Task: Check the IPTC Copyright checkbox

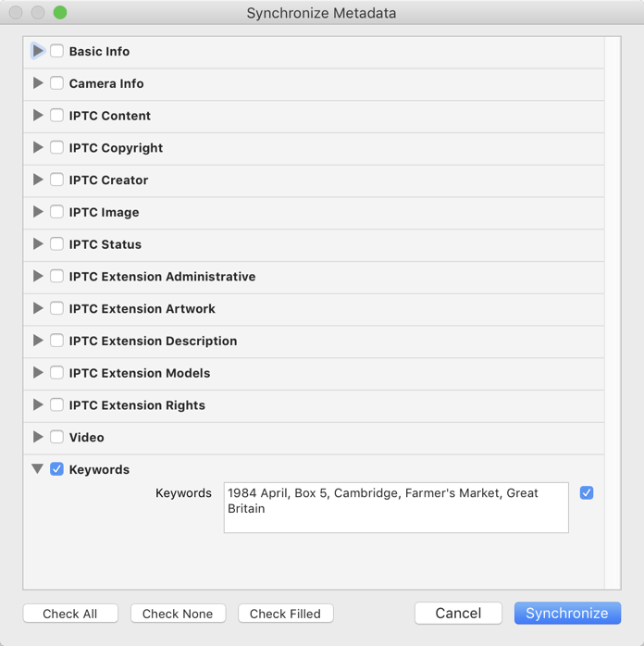Action: point(57,147)
